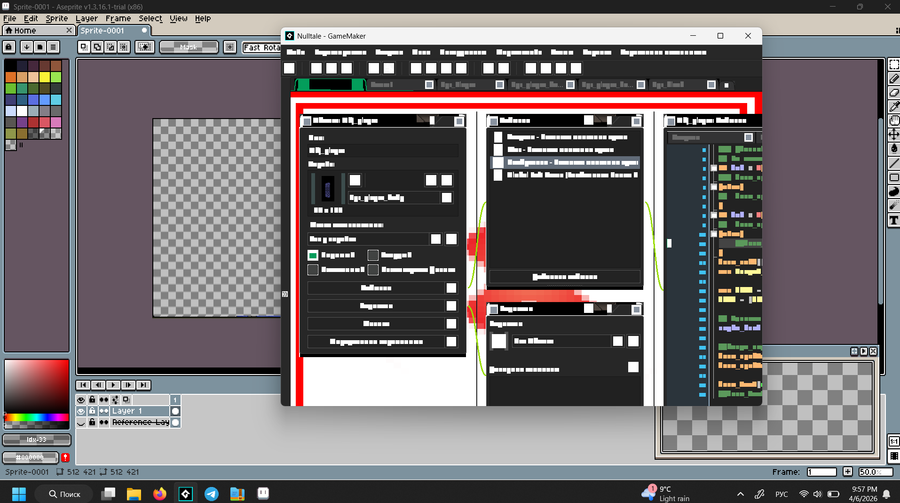Open the palette presets button
This screenshot has height=503, width=900.
tap(40, 47)
